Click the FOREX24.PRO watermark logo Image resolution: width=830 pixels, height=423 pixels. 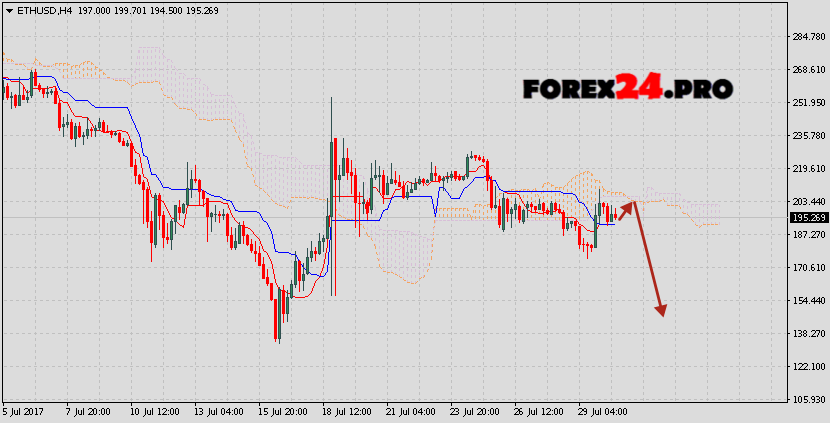coord(627,88)
